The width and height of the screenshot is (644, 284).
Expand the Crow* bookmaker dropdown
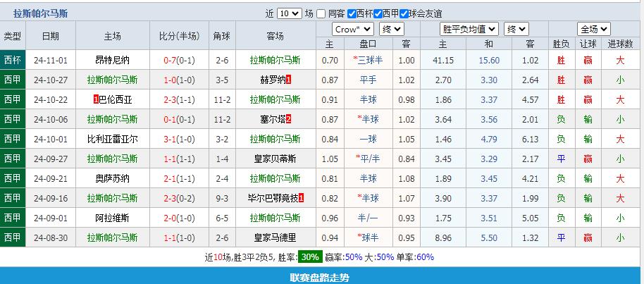[x=353, y=29]
